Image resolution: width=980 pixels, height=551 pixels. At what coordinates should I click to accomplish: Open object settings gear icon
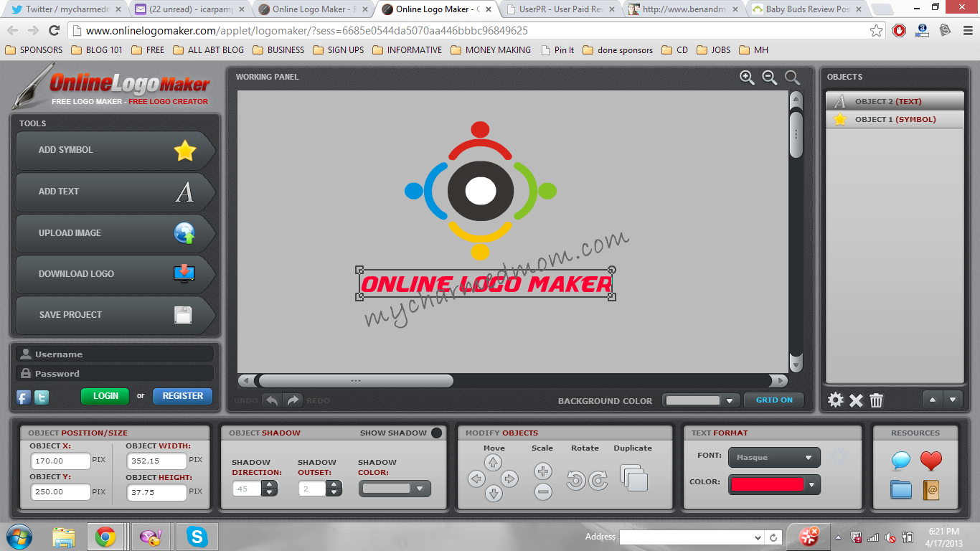(836, 400)
